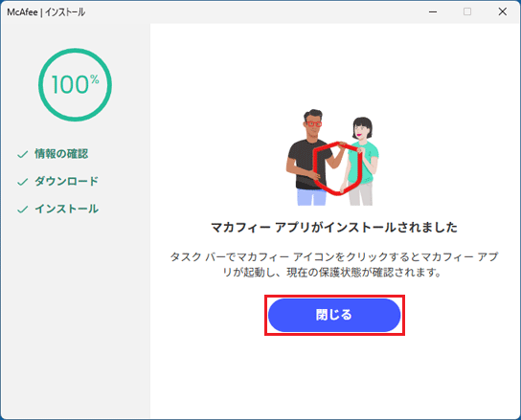The image size is (521, 420).
Task: Click the checkmark beside インストール
Action: coord(23,210)
